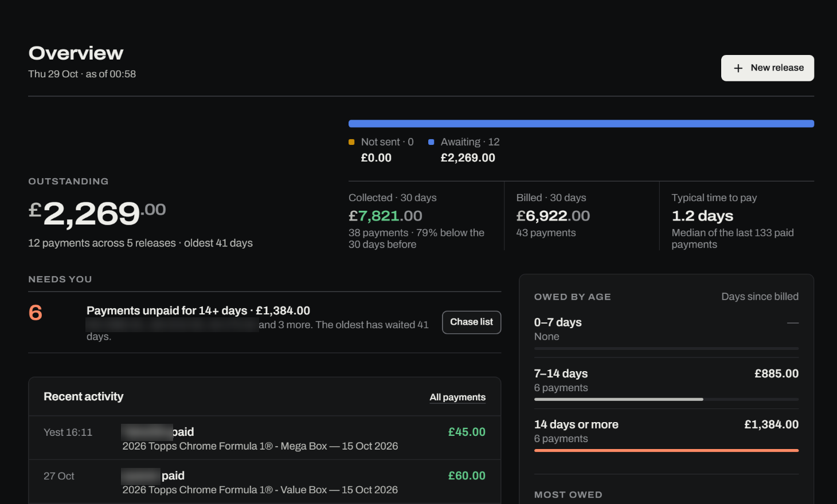The height and width of the screenshot is (504, 837).
Task: Click the £1,384.00 owed-by-age amount
Action: tap(772, 425)
